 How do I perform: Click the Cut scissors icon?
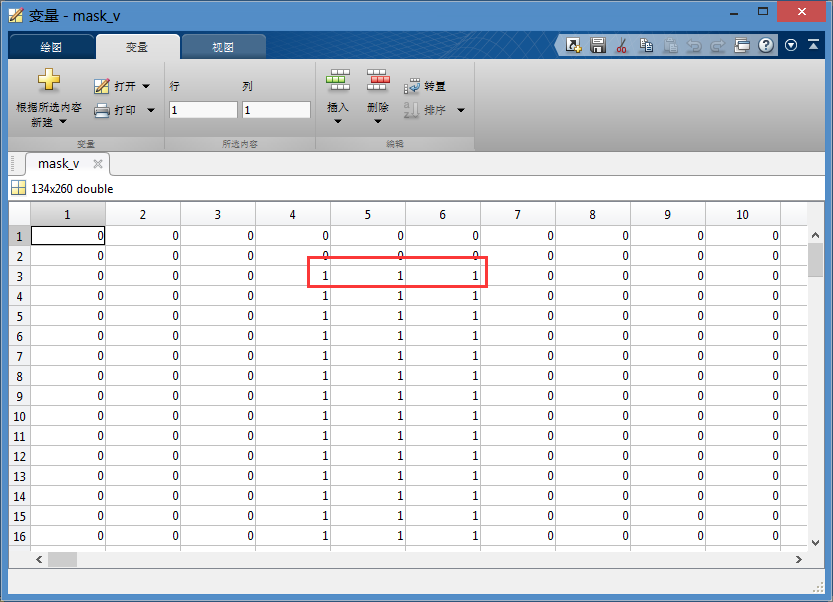621,46
